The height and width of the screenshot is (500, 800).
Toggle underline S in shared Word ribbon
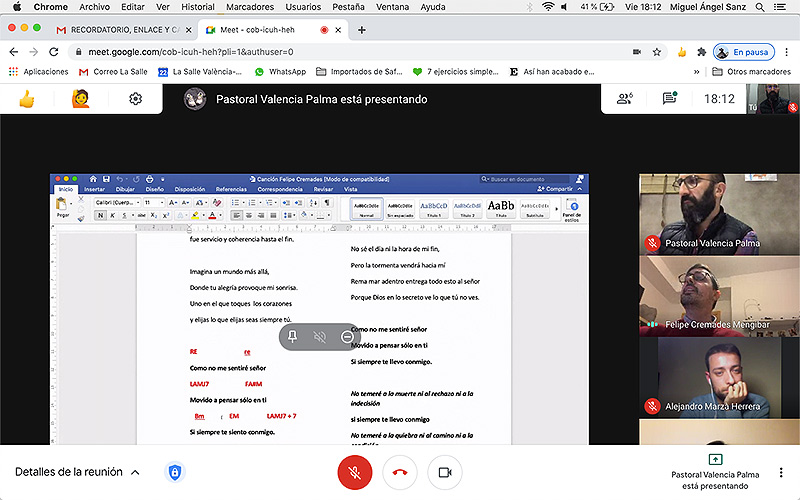point(124,215)
